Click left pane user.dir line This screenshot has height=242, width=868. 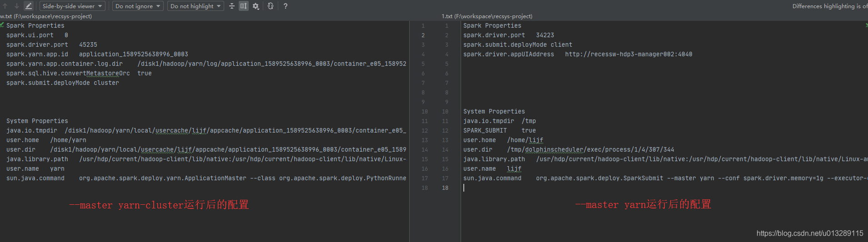206,149
